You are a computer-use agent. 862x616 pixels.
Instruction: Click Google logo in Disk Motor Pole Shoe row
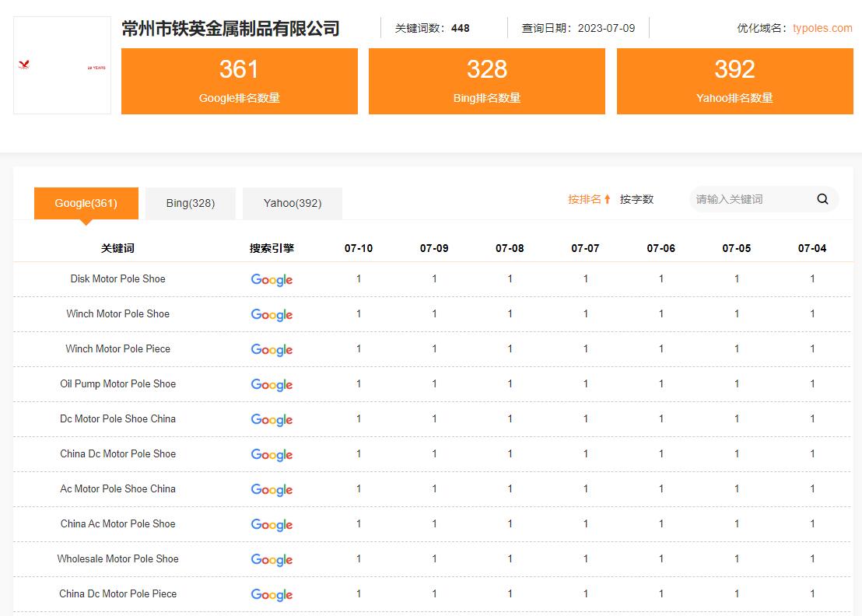(272, 280)
